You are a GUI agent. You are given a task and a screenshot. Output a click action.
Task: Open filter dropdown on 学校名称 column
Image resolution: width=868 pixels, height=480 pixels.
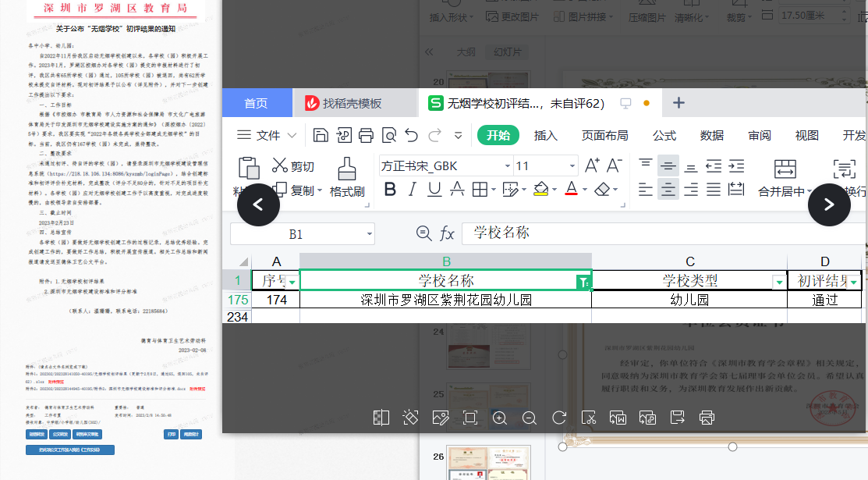pos(583,282)
